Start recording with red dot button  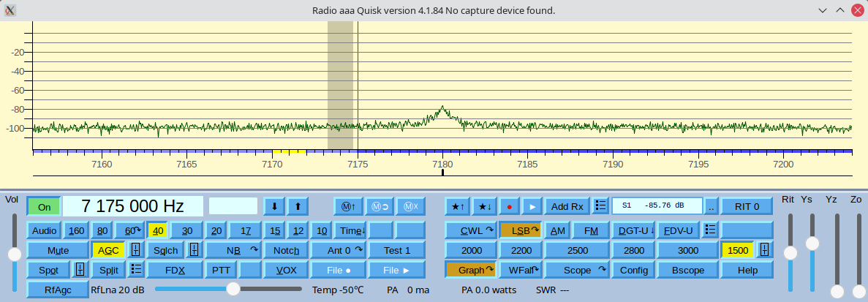[x=510, y=206]
